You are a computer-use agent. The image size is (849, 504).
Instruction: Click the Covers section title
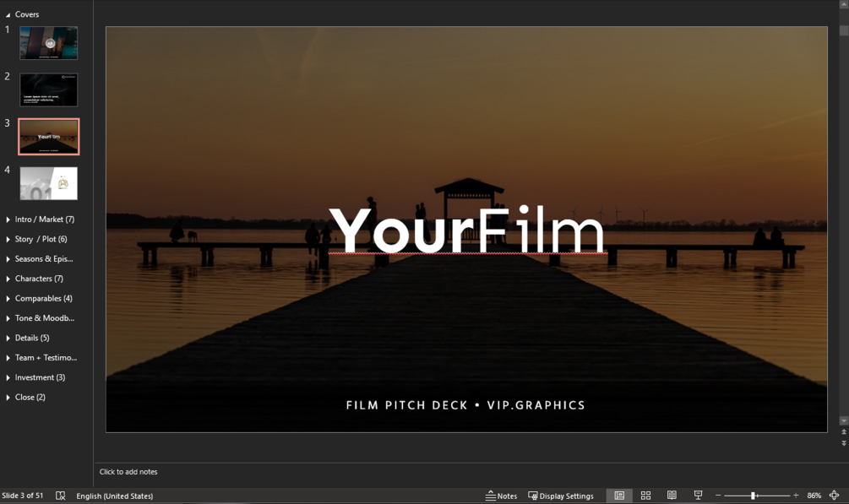(x=27, y=14)
